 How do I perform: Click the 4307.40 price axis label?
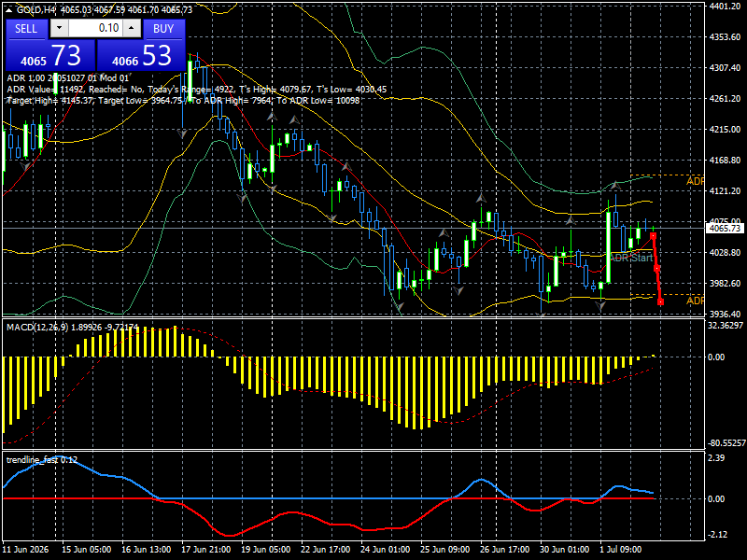pyautogui.click(x=725, y=67)
